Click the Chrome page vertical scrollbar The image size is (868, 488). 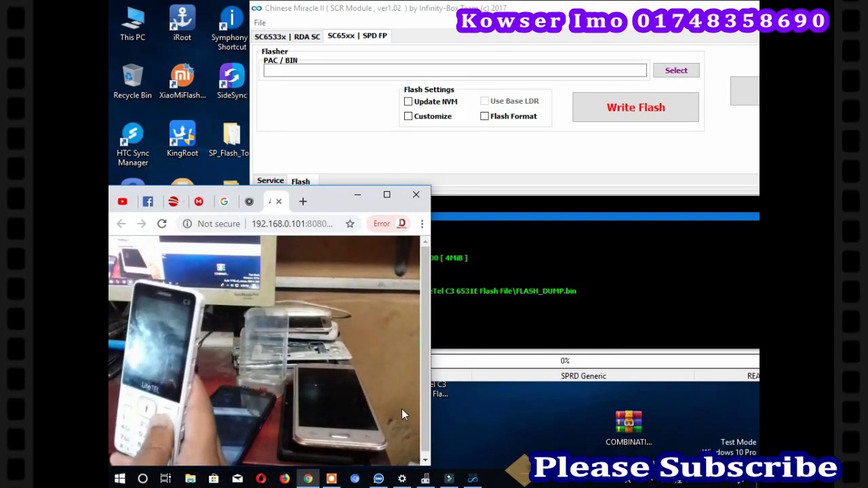(425, 351)
